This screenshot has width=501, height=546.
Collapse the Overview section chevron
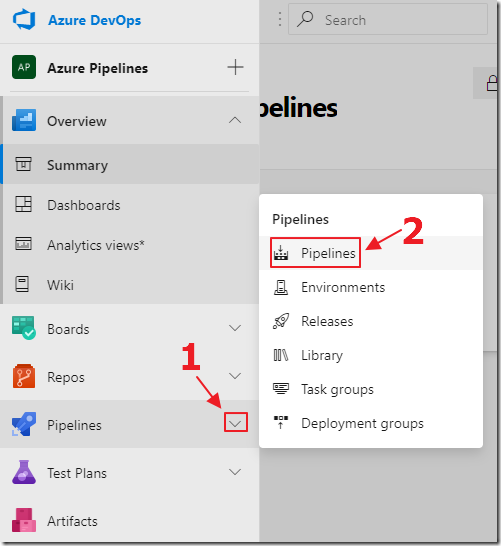tap(235, 120)
